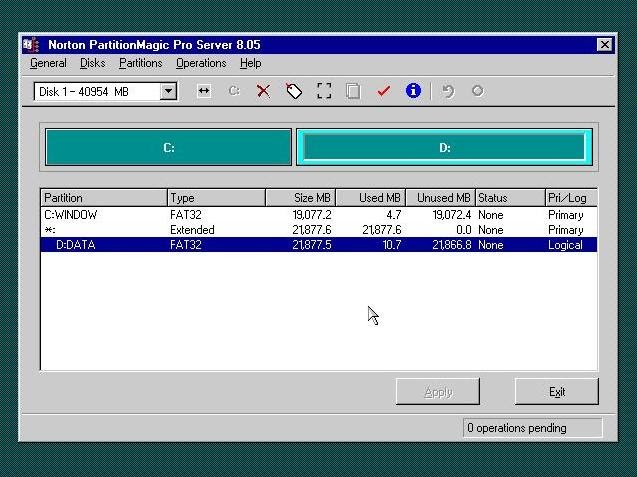Open the Disk 1 - 40954 MB dropdown
Image resolution: width=637 pixels, height=477 pixels.
pyautogui.click(x=168, y=91)
